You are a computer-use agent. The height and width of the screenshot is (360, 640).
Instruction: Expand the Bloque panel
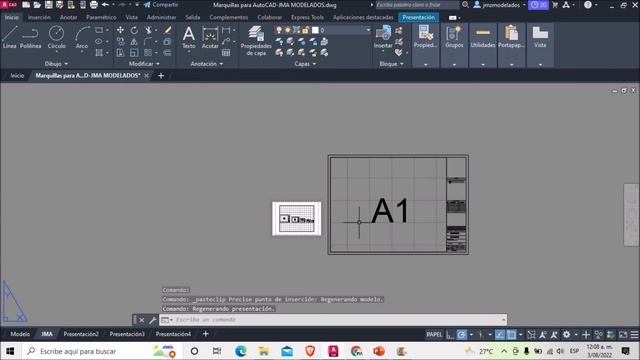click(x=391, y=64)
